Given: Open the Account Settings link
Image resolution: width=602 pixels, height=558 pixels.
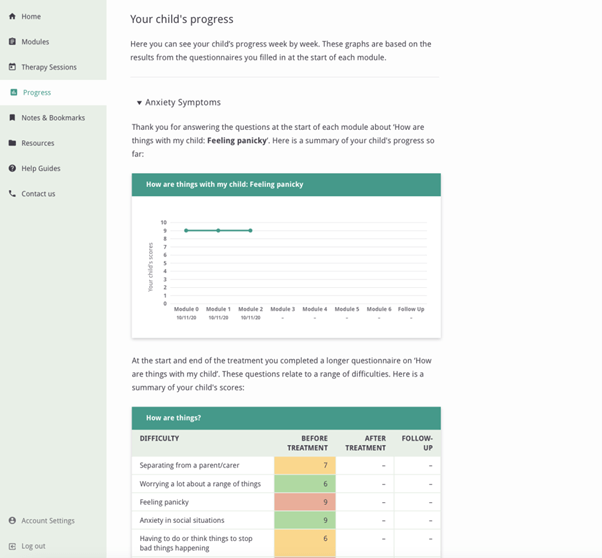Looking at the screenshot, I should pos(48,521).
